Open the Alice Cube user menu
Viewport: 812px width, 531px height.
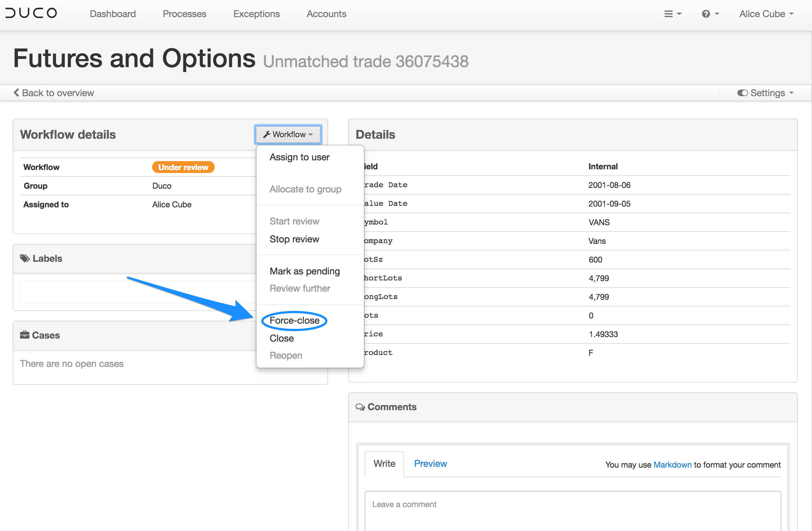[x=766, y=14]
